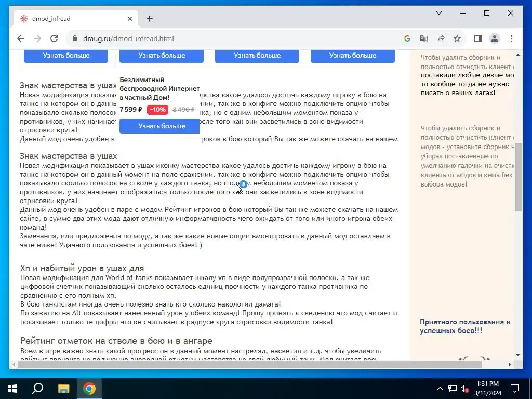Show hidden system tray icons

440,389
